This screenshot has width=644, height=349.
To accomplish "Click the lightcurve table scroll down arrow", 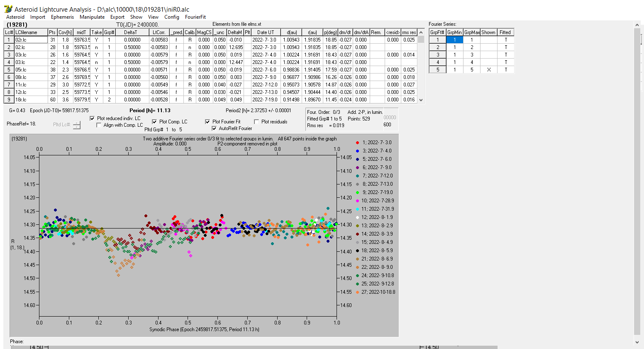I will [421, 100].
